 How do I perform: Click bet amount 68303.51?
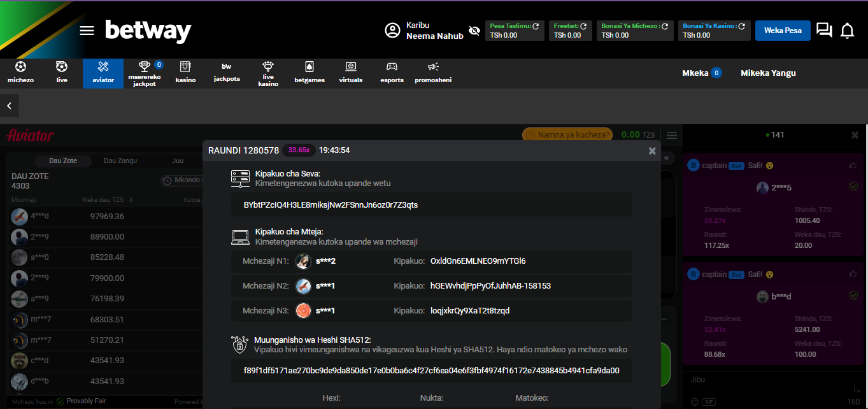(107, 319)
